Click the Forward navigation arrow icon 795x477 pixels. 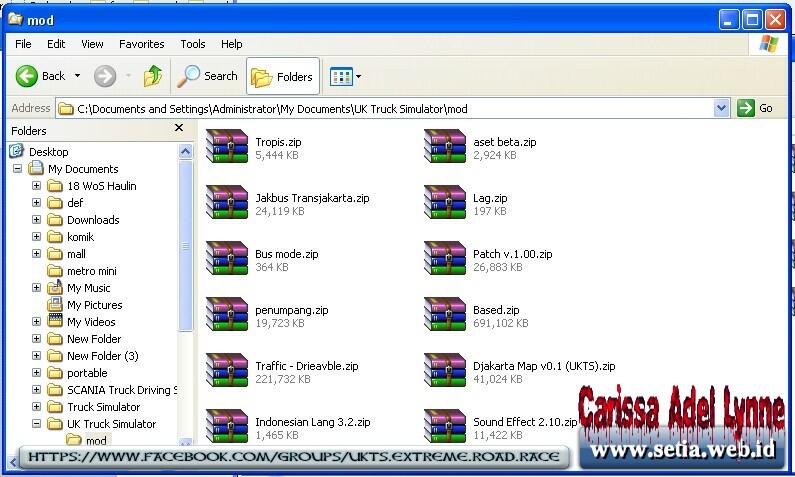click(105, 76)
